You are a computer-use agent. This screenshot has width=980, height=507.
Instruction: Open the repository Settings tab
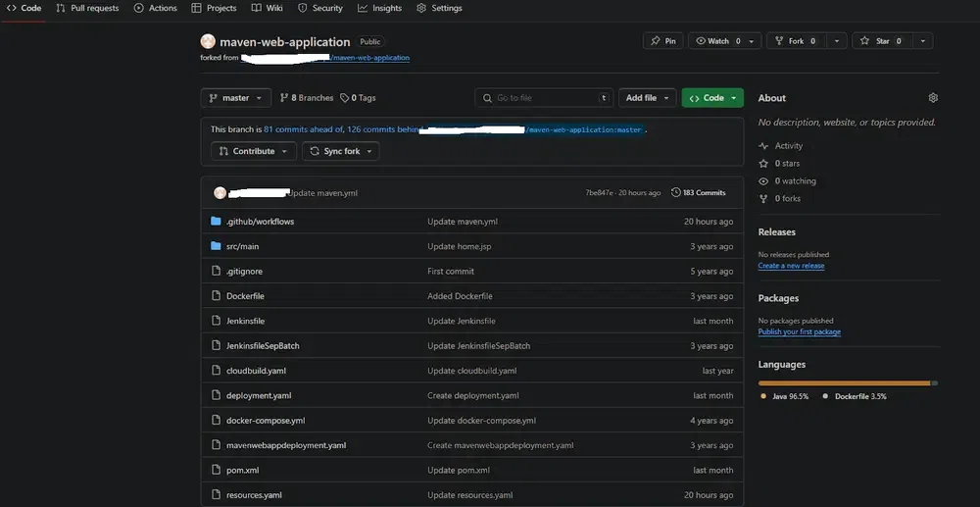point(439,8)
